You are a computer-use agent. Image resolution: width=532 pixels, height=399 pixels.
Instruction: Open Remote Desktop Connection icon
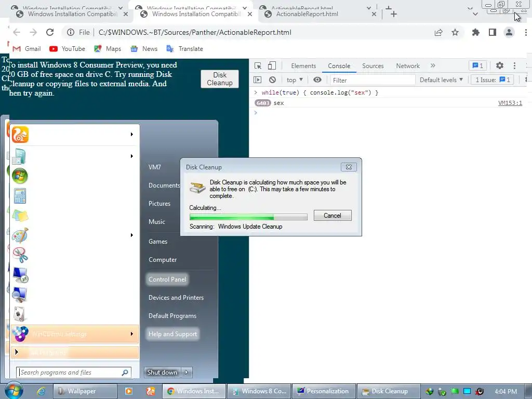pyautogui.click(x=20, y=275)
